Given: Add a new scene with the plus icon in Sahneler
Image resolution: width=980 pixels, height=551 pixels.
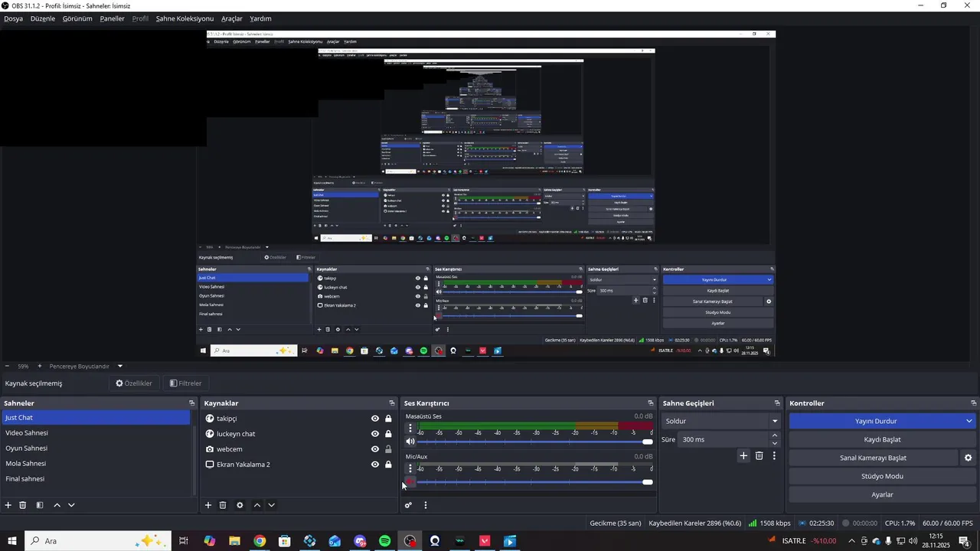Looking at the screenshot, I should (8, 505).
